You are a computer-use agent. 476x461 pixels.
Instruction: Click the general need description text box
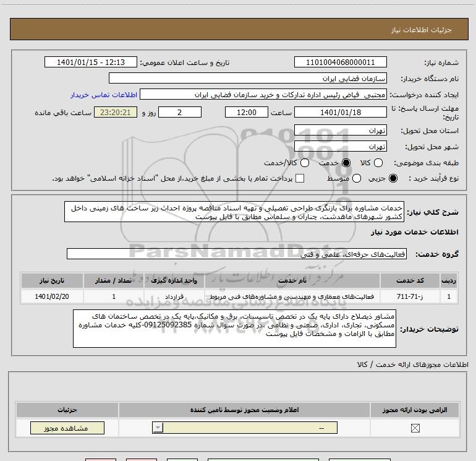click(234, 212)
